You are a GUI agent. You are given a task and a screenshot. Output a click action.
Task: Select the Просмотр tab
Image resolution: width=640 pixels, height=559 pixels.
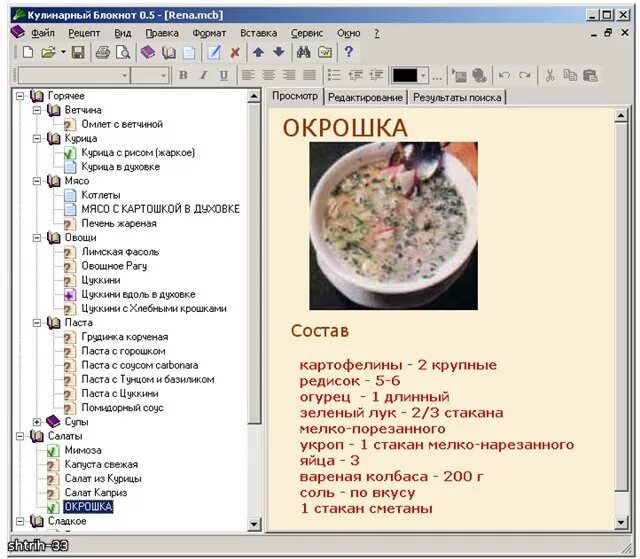tap(295, 96)
